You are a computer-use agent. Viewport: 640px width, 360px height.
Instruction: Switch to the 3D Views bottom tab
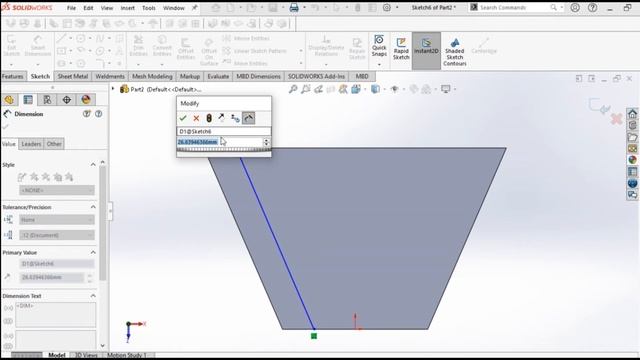coord(86,355)
